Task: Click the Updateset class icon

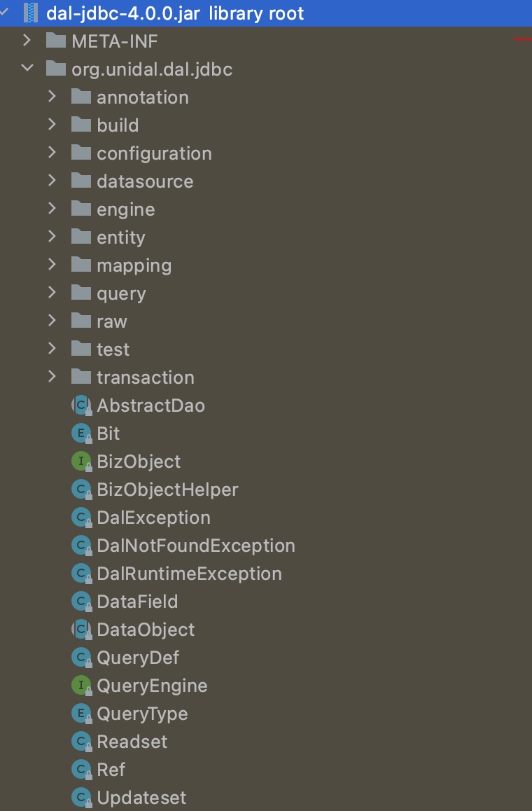Action: coord(82,798)
